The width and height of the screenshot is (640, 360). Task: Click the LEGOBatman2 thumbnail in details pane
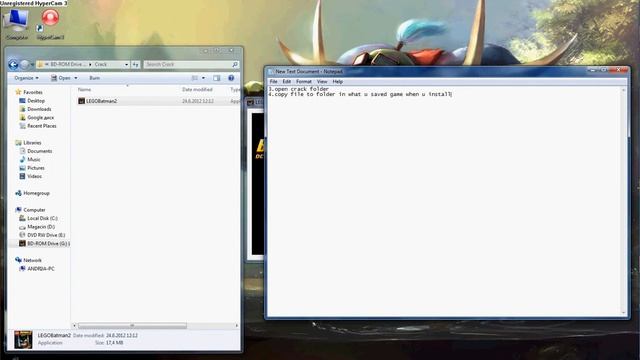click(x=23, y=340)
